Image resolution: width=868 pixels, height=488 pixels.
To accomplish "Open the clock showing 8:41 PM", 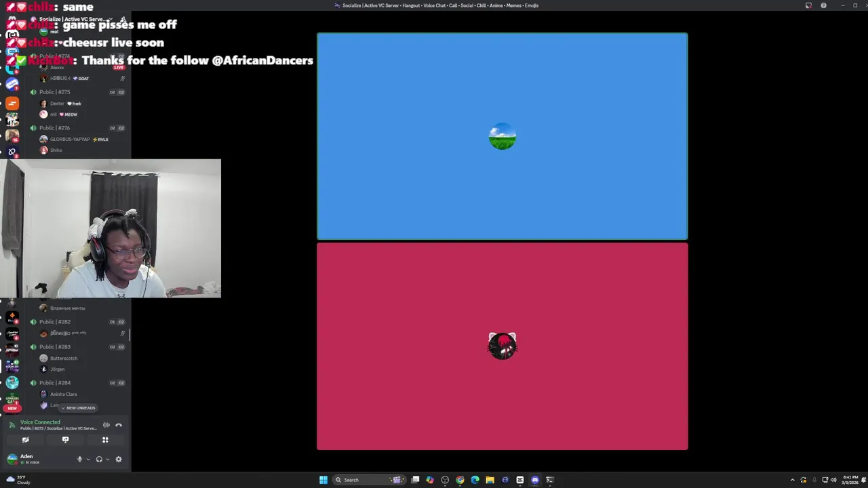I will tap(850, 480).
